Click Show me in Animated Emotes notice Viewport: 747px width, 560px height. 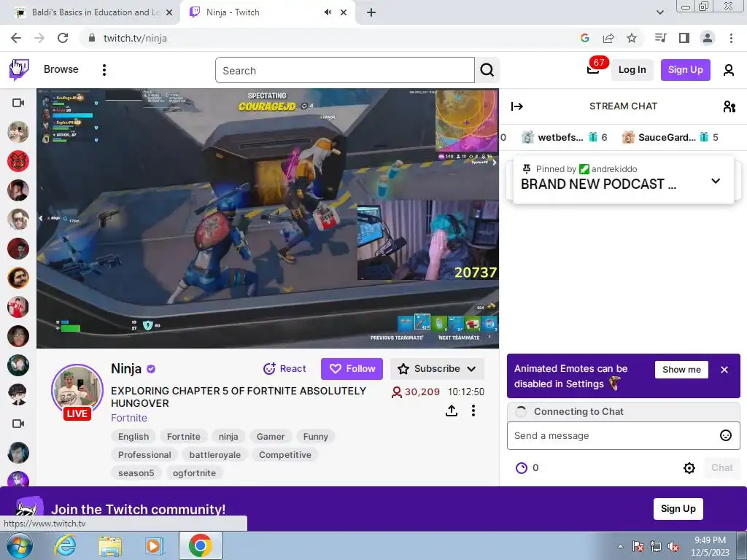(681, 370)
